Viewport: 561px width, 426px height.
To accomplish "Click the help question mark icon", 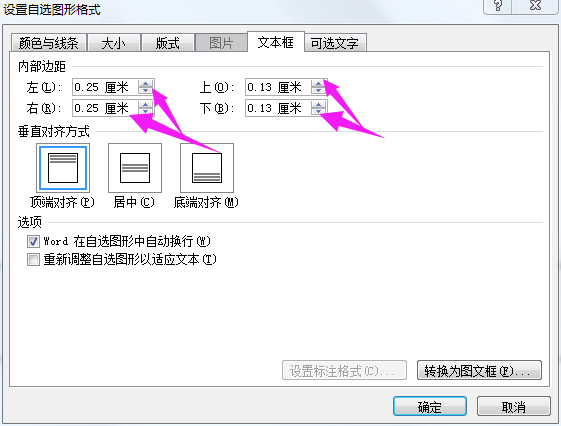I will point(498,5).
